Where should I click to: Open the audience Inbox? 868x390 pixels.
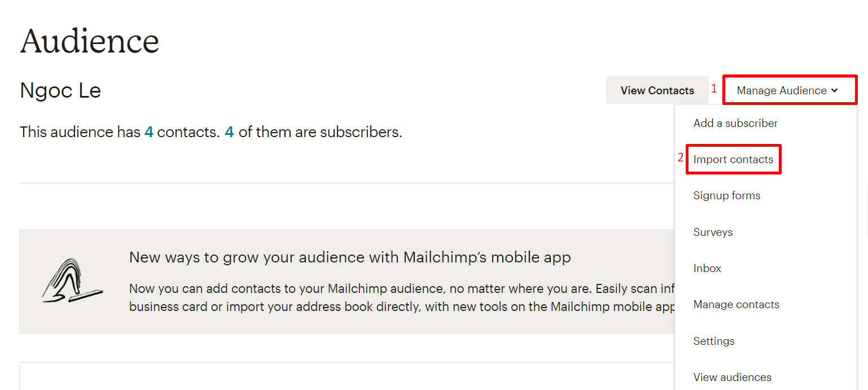coord(707,268)
